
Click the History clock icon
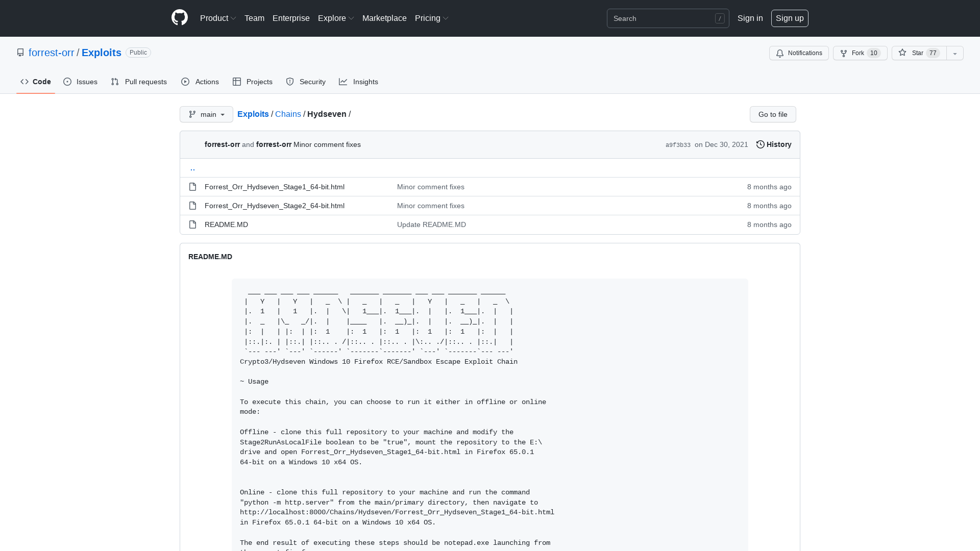[x=761, y=144]
